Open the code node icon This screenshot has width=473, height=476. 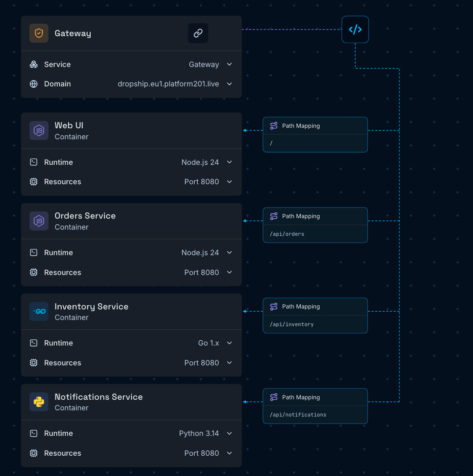point(355,30)
